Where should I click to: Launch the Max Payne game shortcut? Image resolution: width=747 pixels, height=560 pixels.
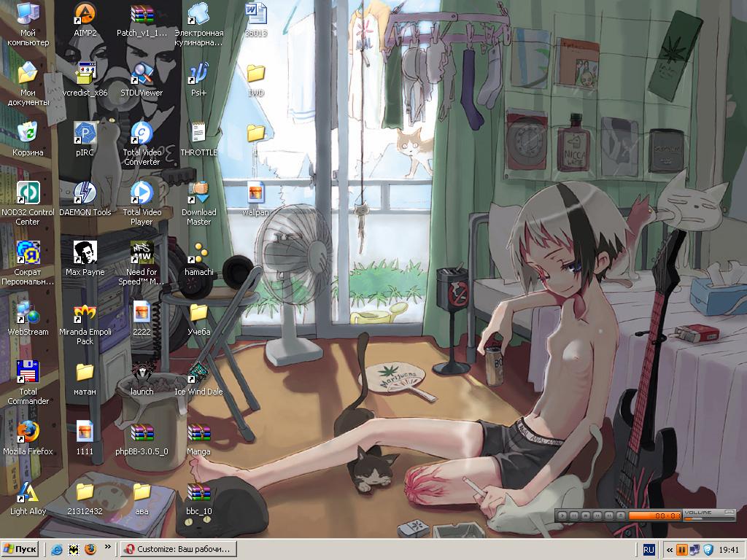(x=85, y=260)
